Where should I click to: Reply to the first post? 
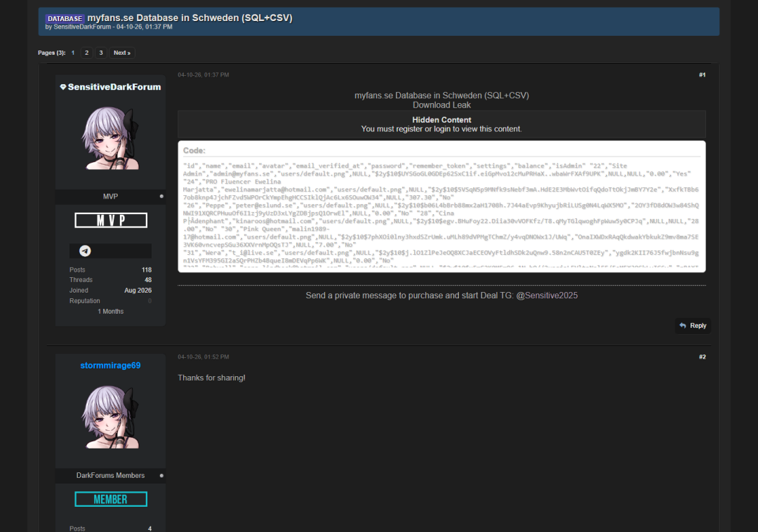coord(693,326)
